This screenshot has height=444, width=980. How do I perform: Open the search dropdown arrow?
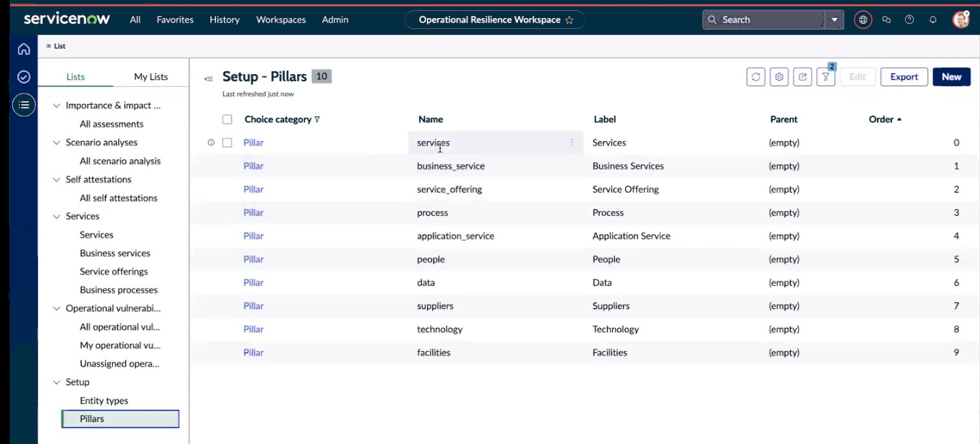coord(835,20)
